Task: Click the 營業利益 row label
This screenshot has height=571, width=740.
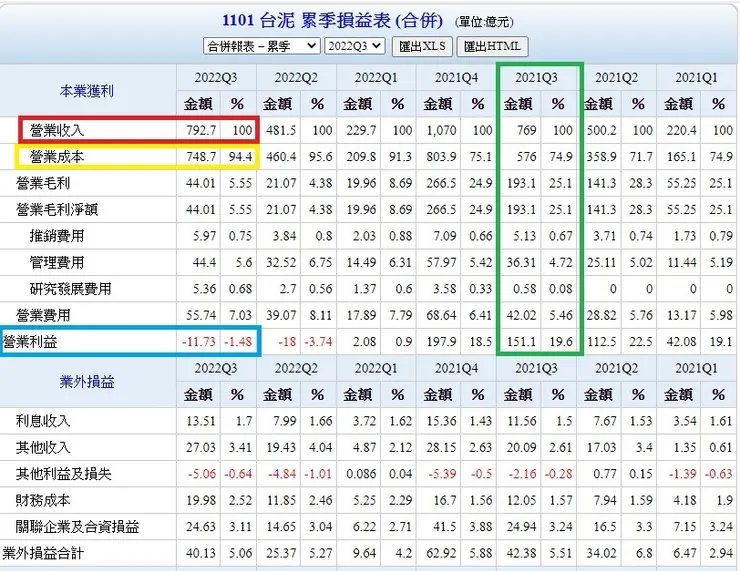Action: point(30,341)
